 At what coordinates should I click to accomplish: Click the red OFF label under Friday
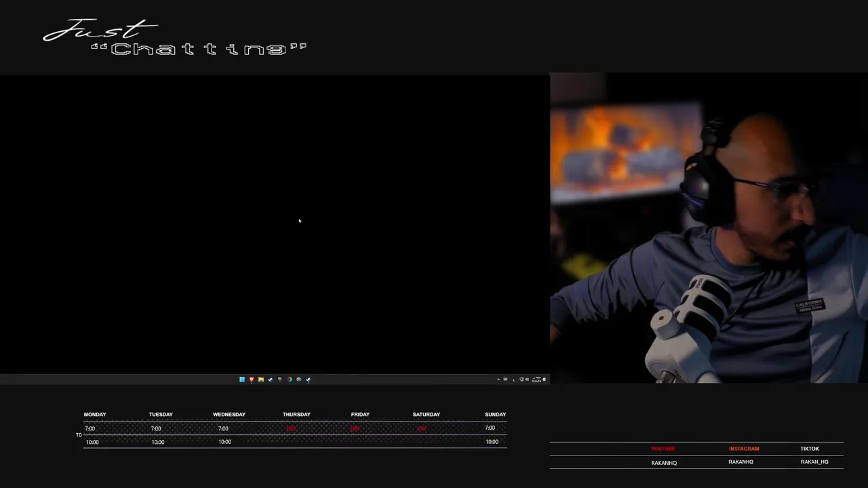coord(355,428)
